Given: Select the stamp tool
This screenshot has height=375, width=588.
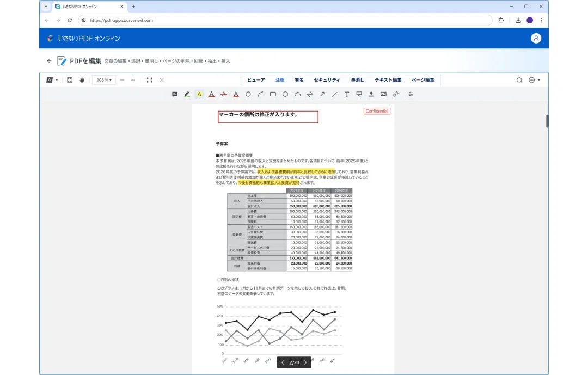Looking at the screenshot, I should tap(371, 94).
